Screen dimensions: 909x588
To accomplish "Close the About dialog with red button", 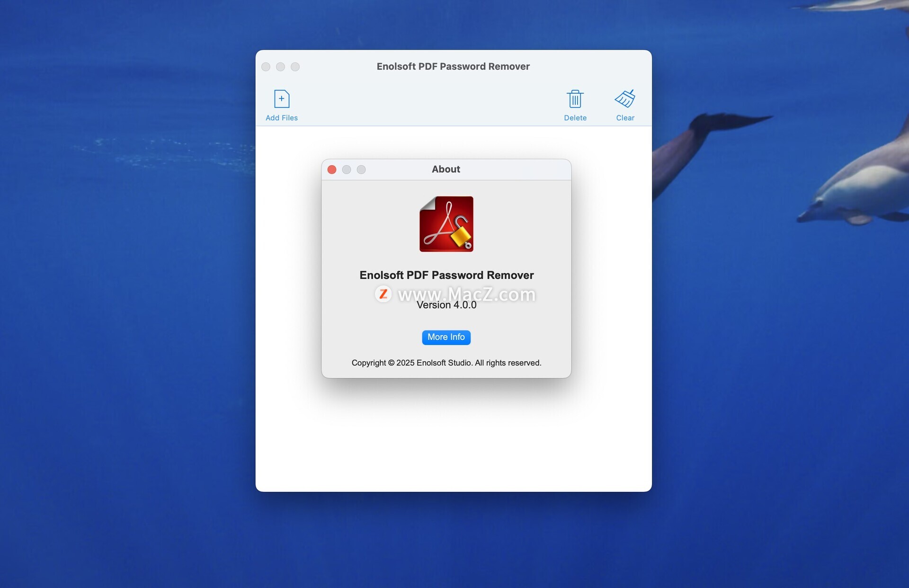I will 332,169.
